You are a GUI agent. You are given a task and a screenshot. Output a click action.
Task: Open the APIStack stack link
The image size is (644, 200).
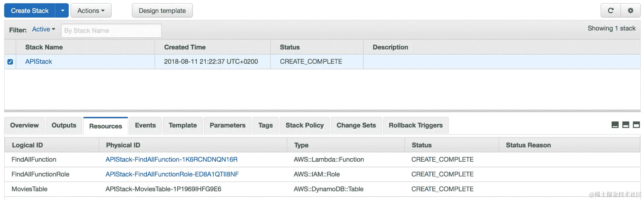click(39, 61)
